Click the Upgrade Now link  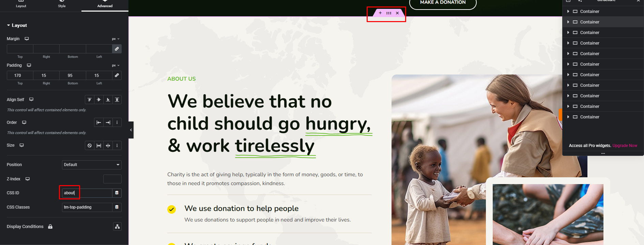(x=625, y=146)
